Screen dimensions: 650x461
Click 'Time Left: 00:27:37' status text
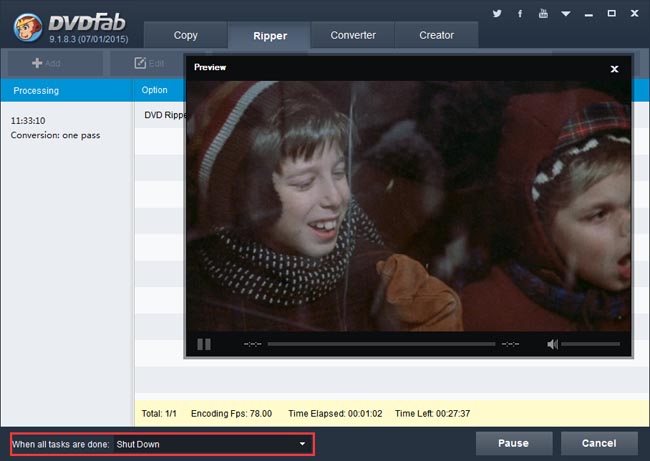point(432,413)
